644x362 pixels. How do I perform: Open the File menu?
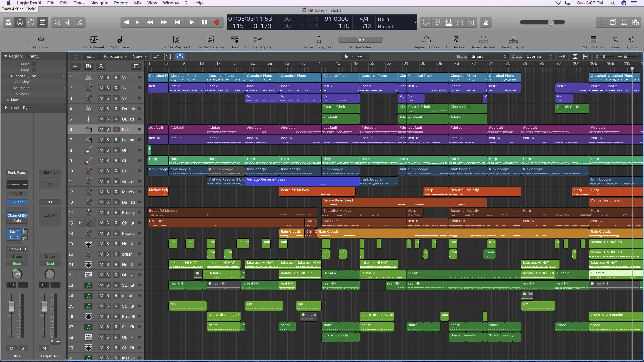click(50, 3)
